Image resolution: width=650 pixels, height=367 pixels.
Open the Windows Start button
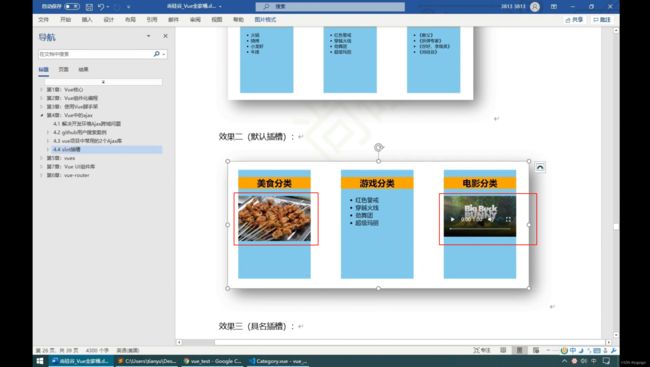pyautogui.click(x=40, y=361)
